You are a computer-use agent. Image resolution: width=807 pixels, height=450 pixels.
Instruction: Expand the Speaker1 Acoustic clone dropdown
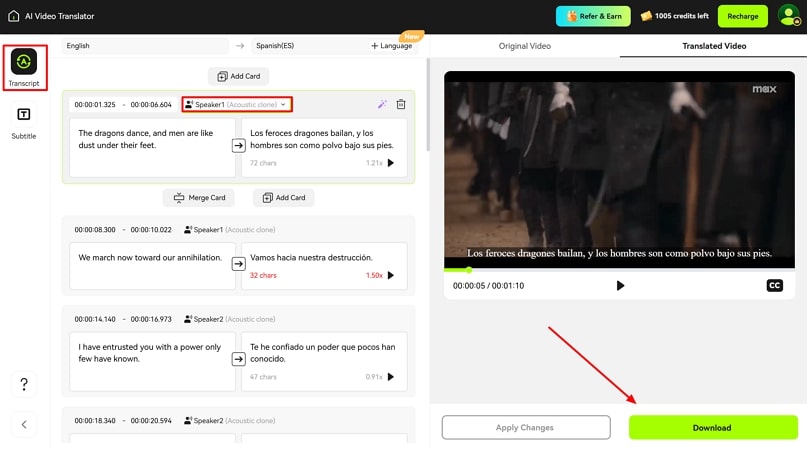click(x=237, y=104)
